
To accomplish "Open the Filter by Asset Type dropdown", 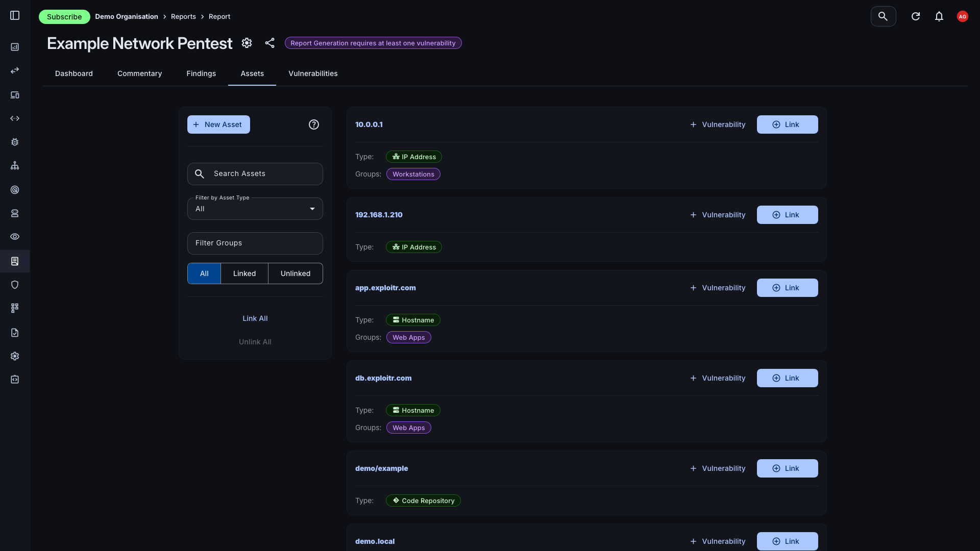I will [x=255, y=208].
